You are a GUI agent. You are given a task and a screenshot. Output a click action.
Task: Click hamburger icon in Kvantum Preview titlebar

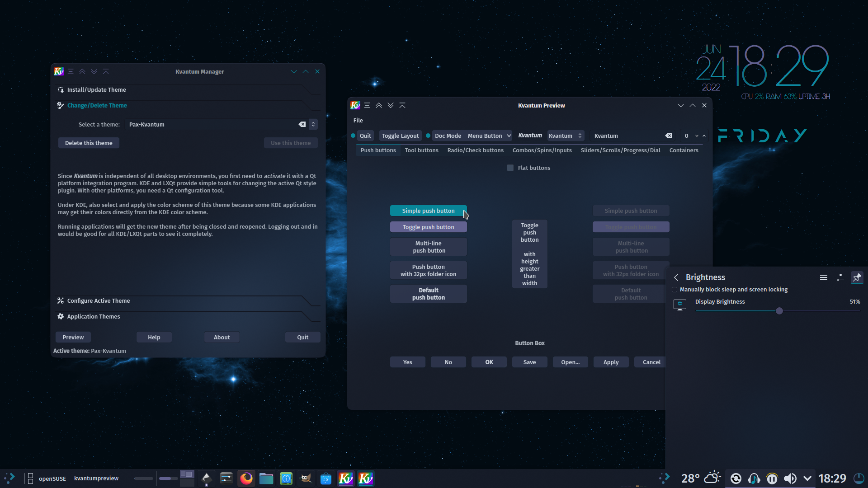click(x=367, y=105)
